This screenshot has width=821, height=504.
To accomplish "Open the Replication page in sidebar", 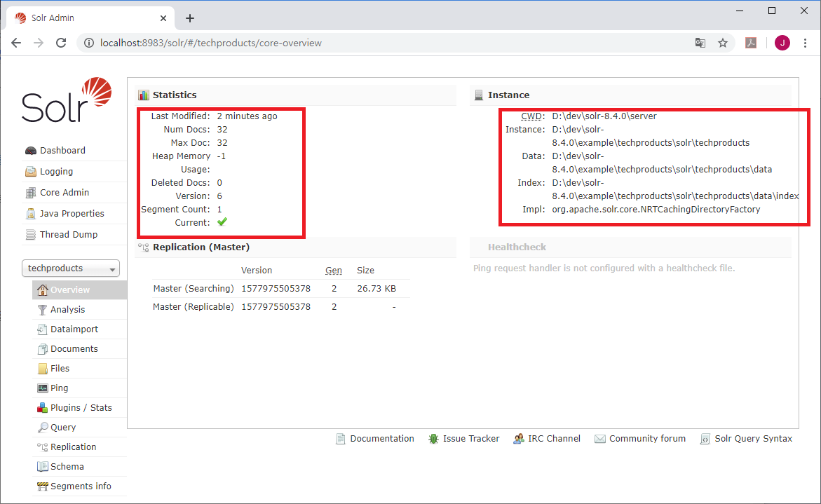I will tap(74, 447).
